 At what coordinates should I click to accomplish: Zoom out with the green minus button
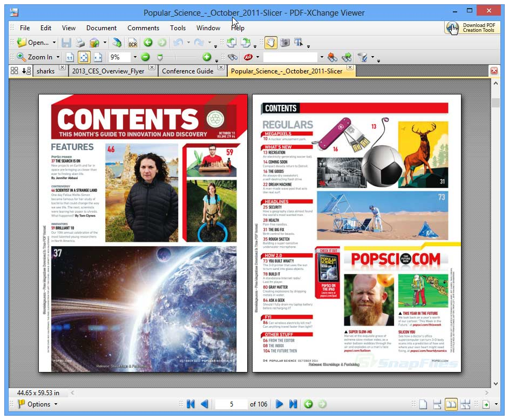tap(145, 57)
